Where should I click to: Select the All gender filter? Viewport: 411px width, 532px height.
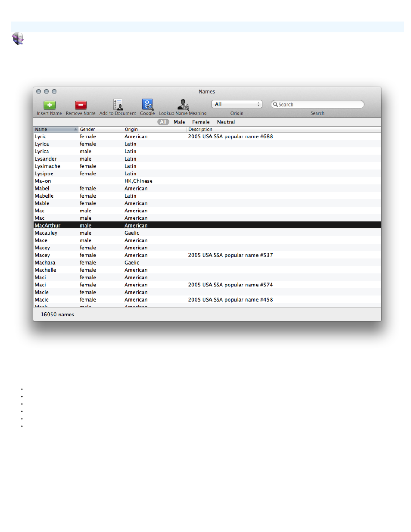coord(163,122)
